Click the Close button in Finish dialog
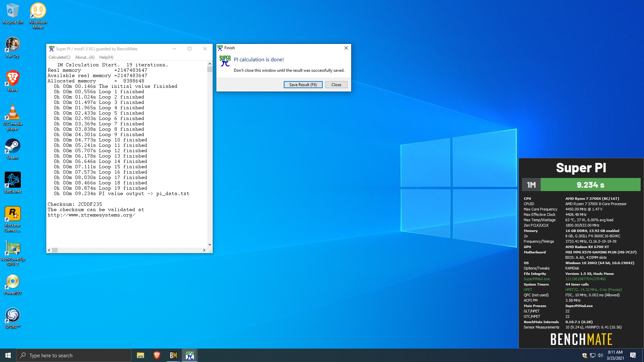The width and height of the screenshot is (644, 362). 336,85
